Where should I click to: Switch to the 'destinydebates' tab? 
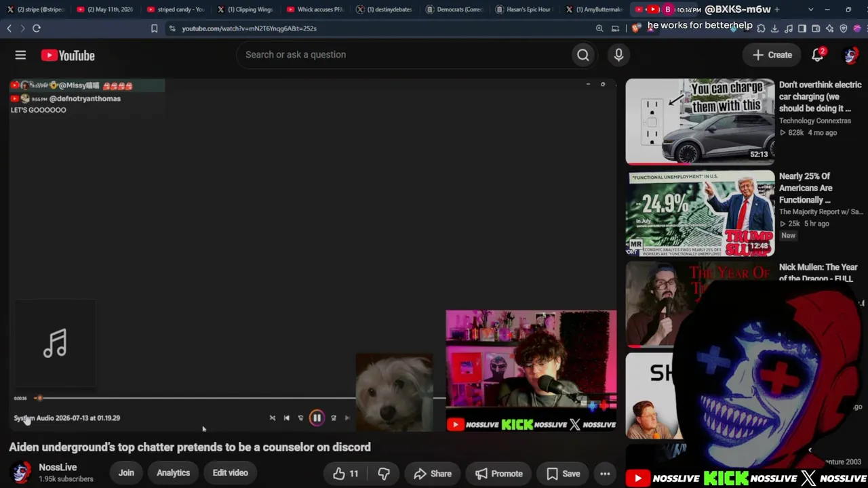pyautogui.click(x=384, y=9)
